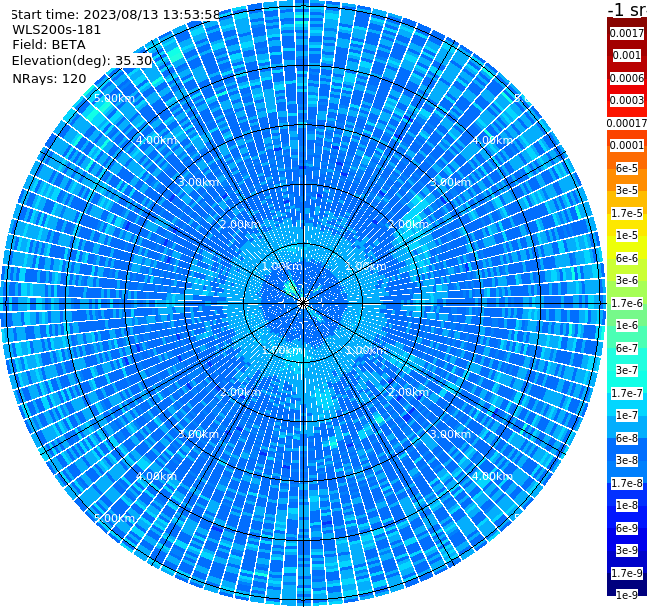The height and width of the screenshot is (607, 647).
Task: Click the colorbar units title ending in sr
Action: coord(627,9)
